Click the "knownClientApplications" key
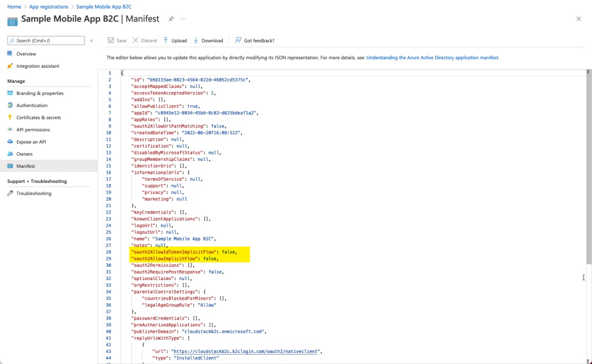This screenshot has width=592, height=364. [164, 219]
